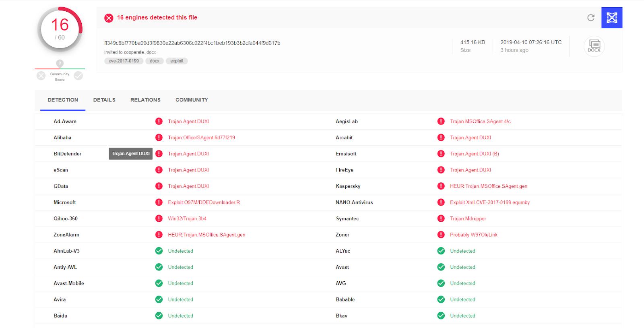
Task: Click Probably W97OleLink result
Action: (x=474, y=235)
